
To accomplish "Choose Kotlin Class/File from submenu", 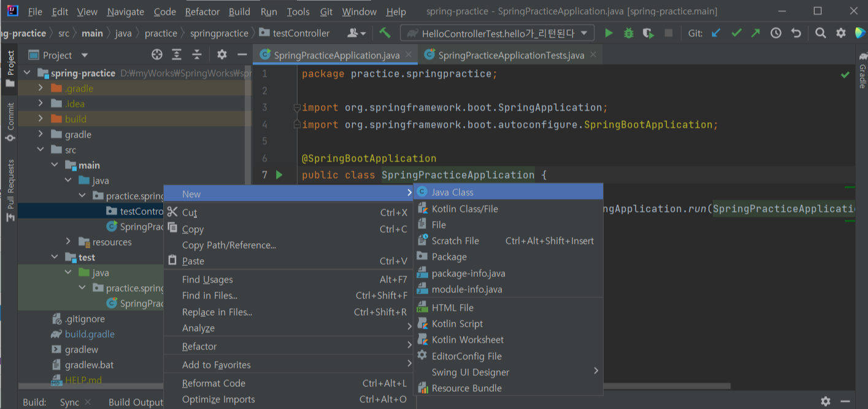I will [x=509, y=209].
